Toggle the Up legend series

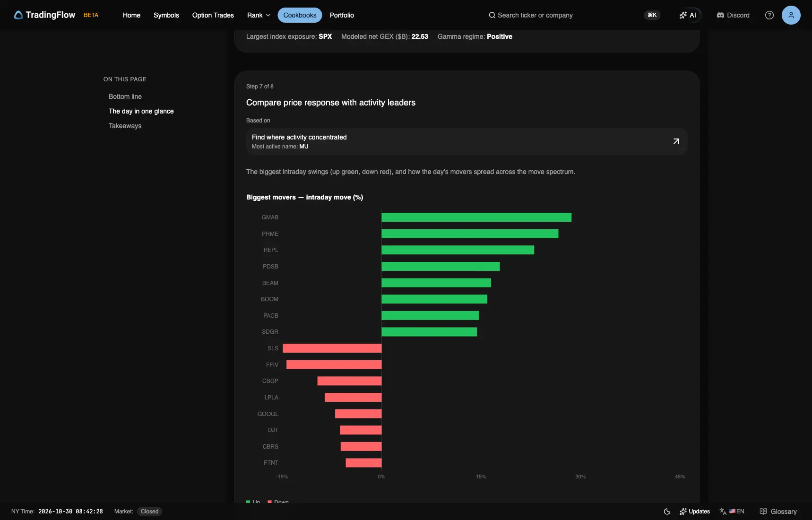(x=253, y=502)
